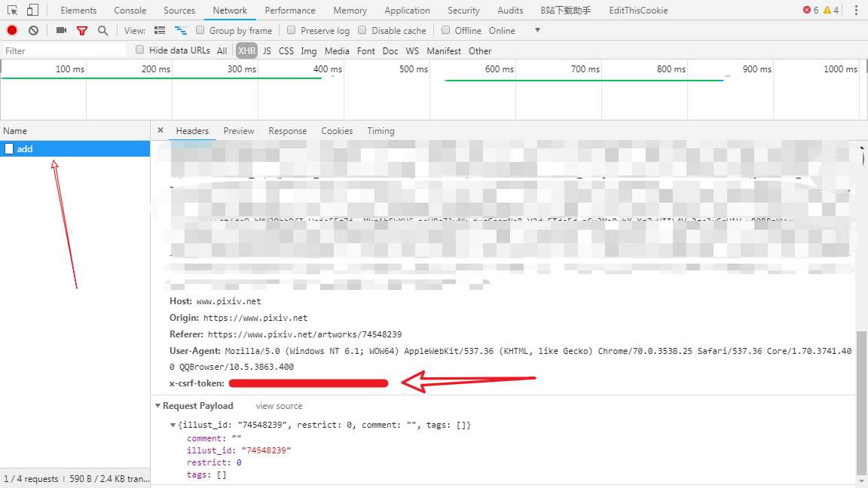Switch to the Console tab
868x488 pixels.
[130, 10]
